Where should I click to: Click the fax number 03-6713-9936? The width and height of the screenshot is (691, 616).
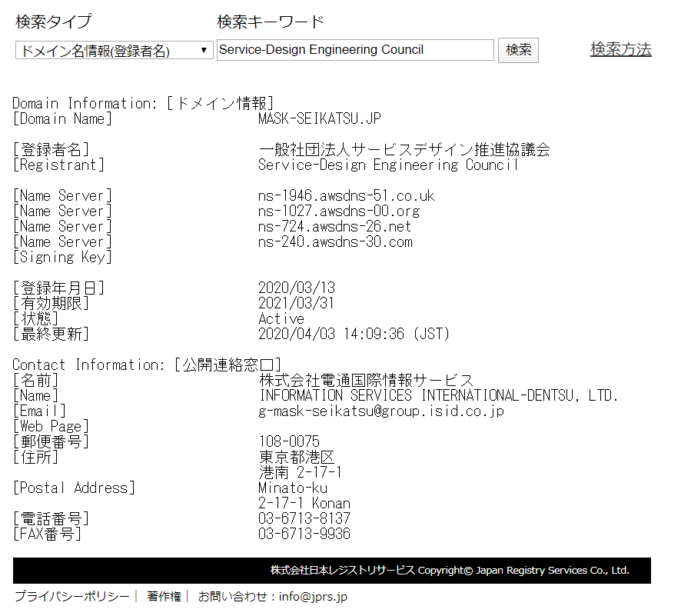pyautogui.click(x=304, y=534)
